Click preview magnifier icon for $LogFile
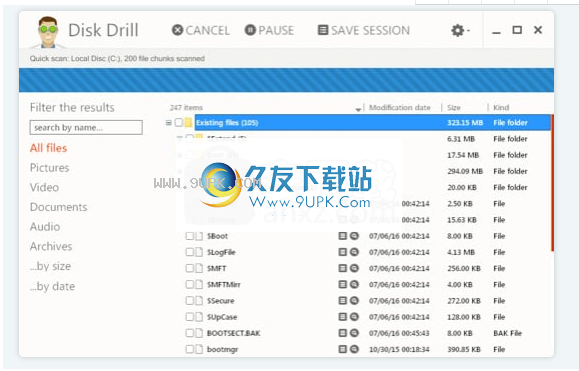Screen dimensions: 579x371 (x=354, y=252)
